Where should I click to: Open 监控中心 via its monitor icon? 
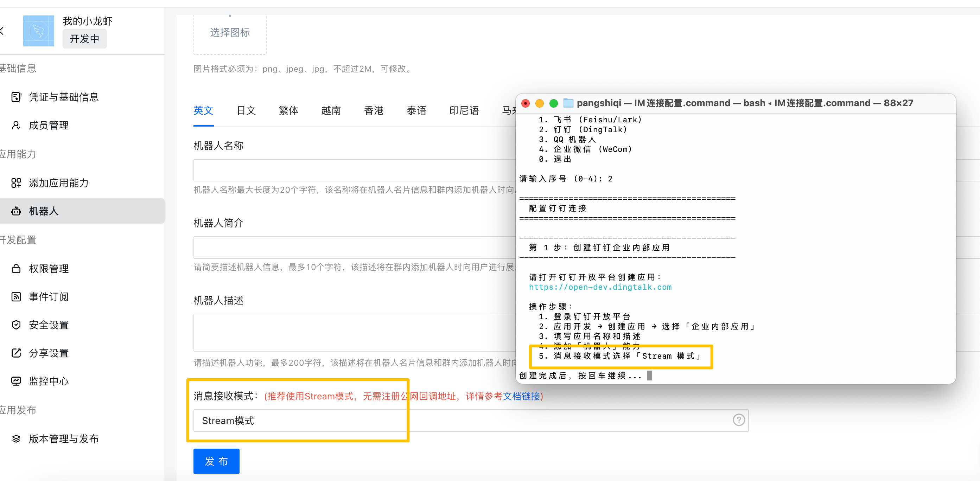click(16, 381)
